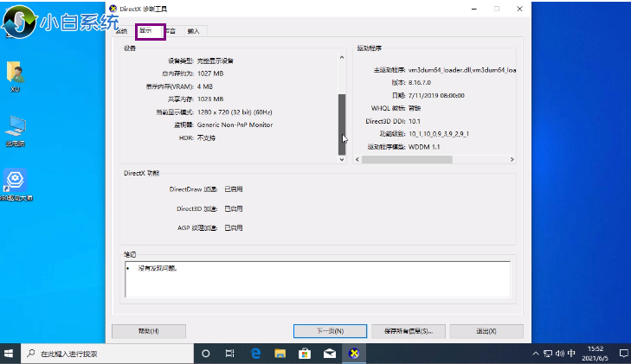The width and height of the screenshot is (631, 364).
Task: Click the Windows Start button
Action: (10, 354)
